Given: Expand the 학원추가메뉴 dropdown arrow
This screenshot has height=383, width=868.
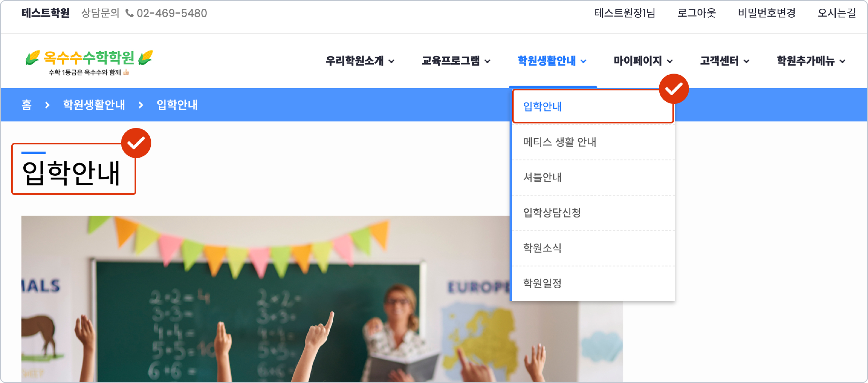Looking at the screenshot, I should pos(843,61).
